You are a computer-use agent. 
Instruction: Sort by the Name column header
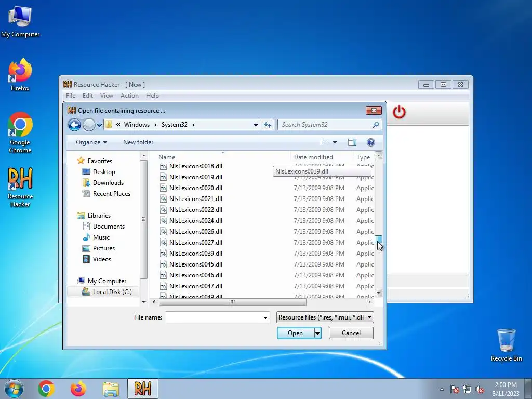pyautogui.click(x=167, y=157)
